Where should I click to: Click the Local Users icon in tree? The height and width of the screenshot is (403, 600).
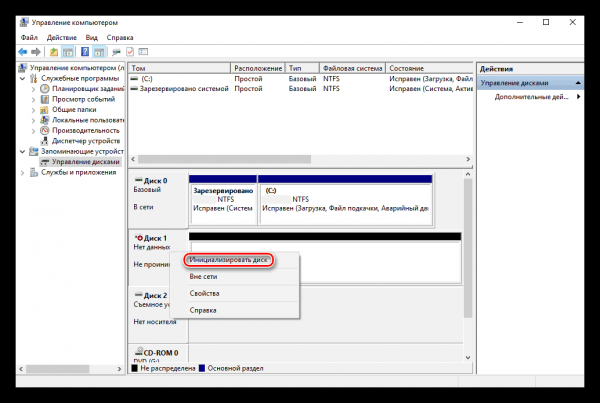tap(45, 120)
